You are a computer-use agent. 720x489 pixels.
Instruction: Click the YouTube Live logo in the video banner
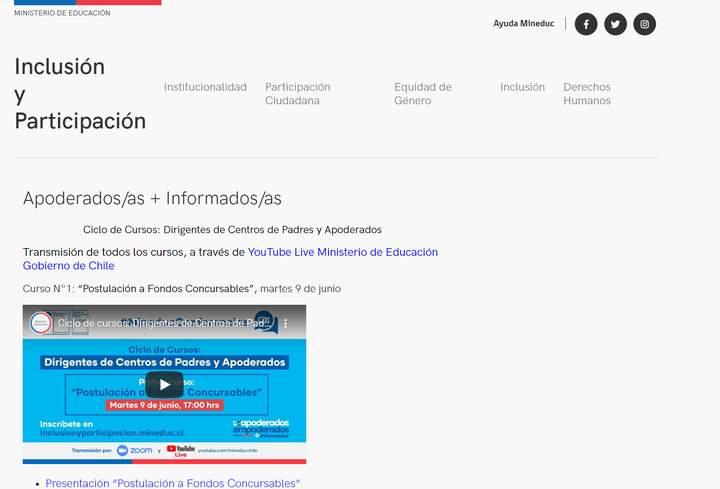coord(181,451)
